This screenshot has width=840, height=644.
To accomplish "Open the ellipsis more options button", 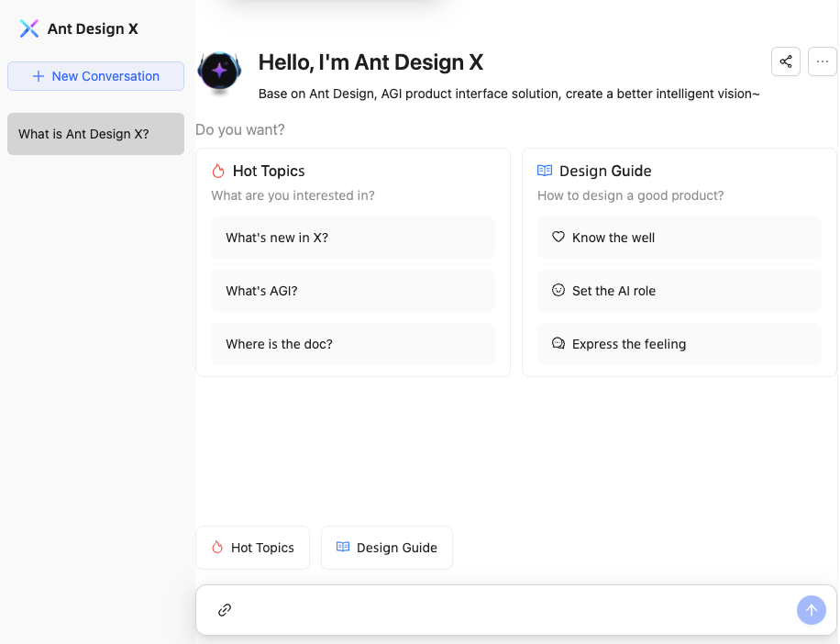I will coord(822,62).
